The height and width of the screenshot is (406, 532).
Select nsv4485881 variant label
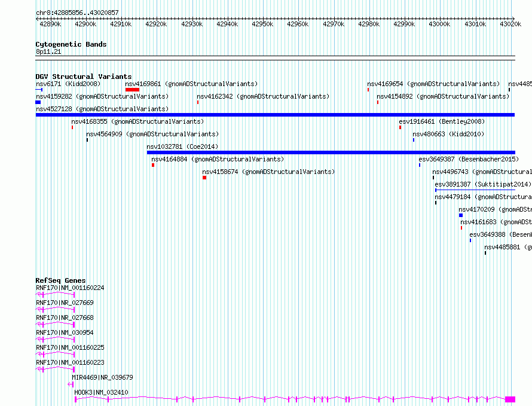[508, 247]
